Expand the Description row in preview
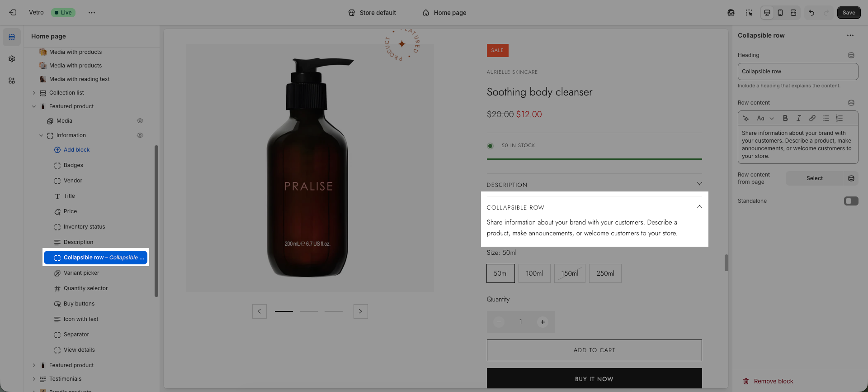This screenshot has height=392, width=868. pyautogui.click(x=699, y=184)
